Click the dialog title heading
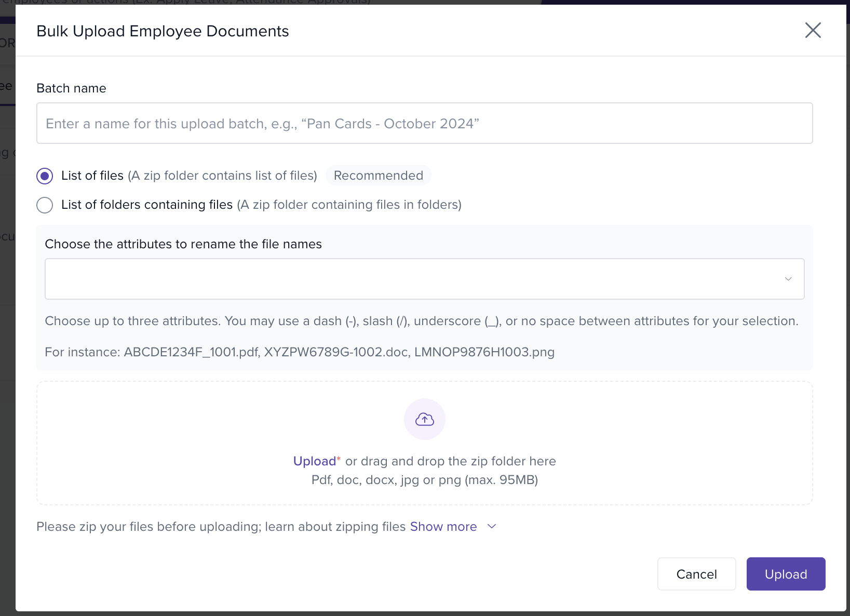 pos(163,31)
